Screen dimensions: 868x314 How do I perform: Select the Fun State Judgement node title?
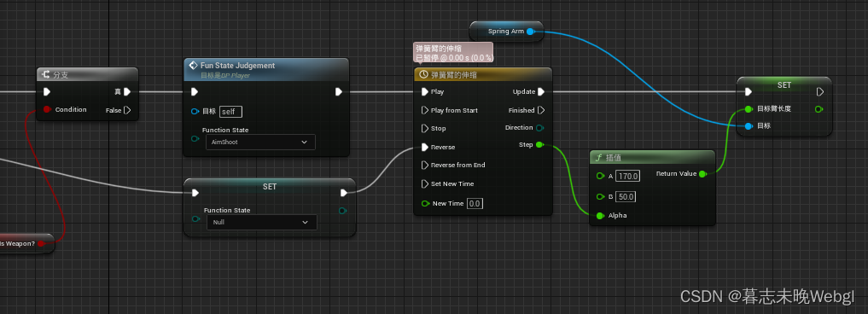237,66
